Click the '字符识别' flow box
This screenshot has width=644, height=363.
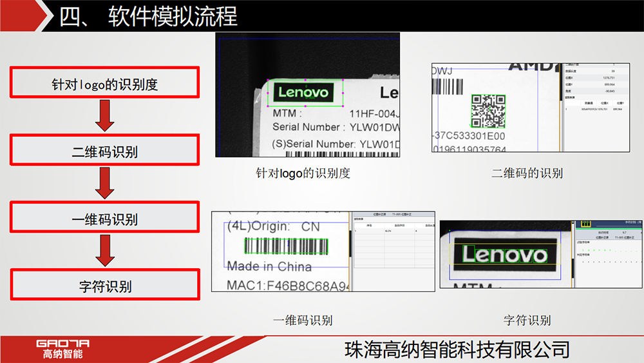[x=105, y=284]
